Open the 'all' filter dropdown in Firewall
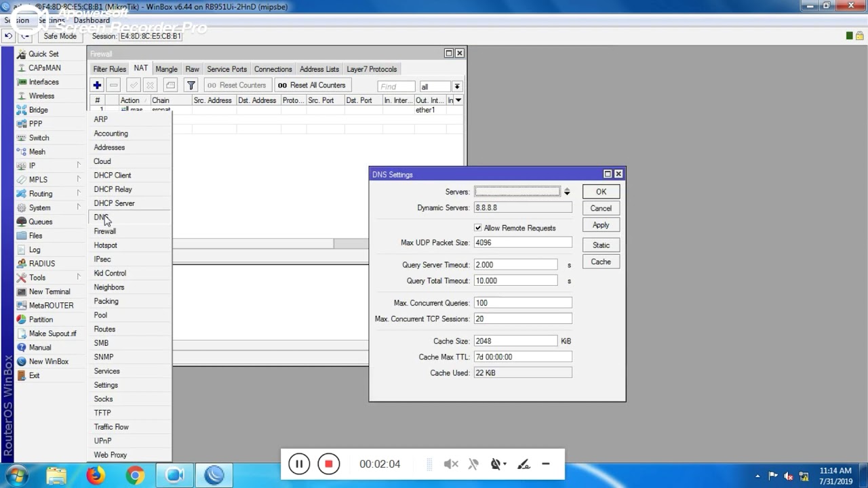 pyautogui.click(x=457, y=87)
